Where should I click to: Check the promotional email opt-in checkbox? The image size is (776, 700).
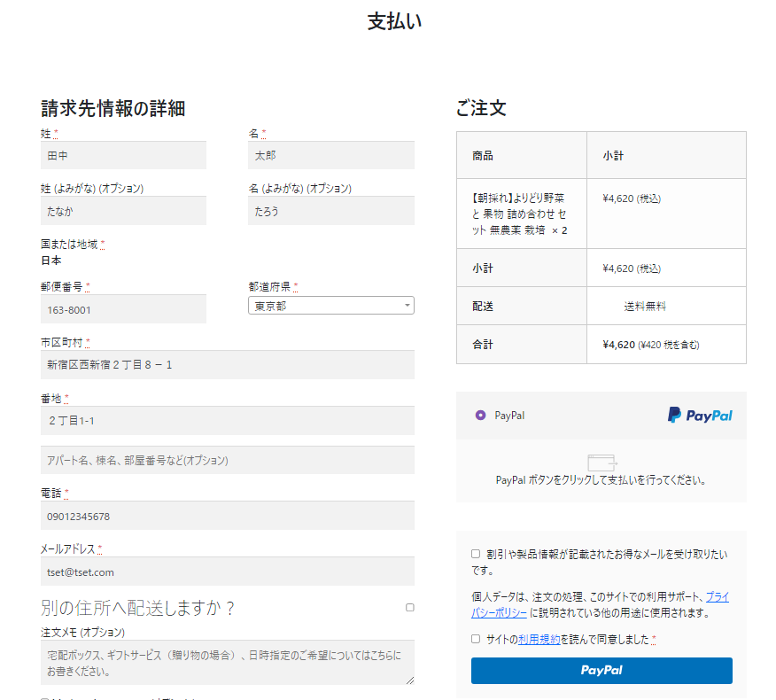pos(476,554)
